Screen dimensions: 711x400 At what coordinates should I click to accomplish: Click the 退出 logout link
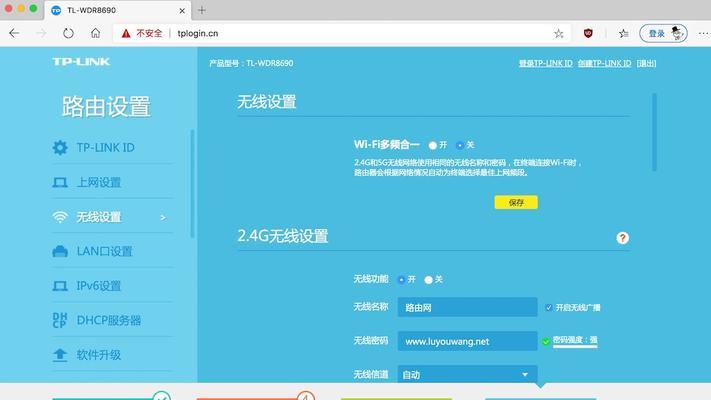(x=646, y=63)
